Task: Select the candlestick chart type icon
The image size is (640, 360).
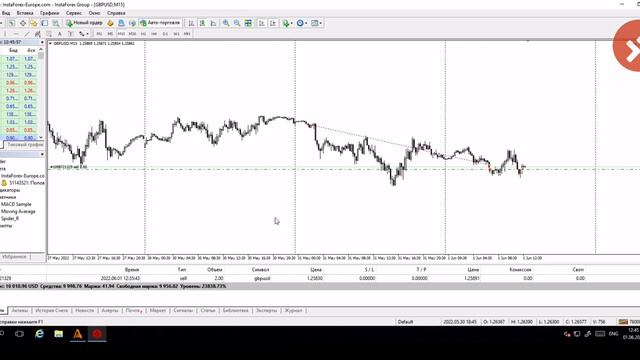Action: click(202, 23)
